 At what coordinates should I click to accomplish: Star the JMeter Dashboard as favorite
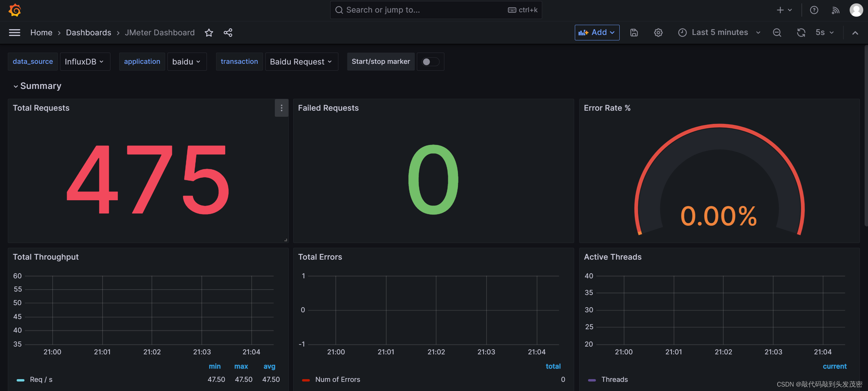pos(209,33)
